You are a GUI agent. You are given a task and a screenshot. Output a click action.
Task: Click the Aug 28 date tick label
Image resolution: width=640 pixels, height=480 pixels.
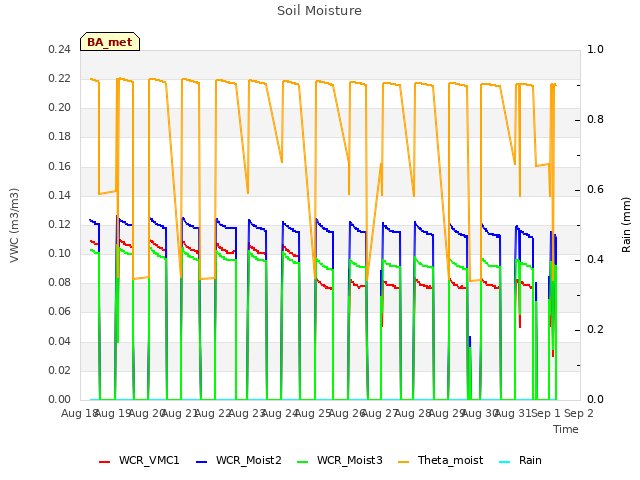click(x=413, y=413)
